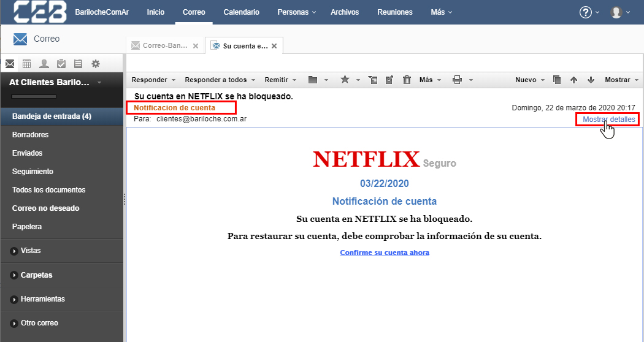Expand the Otro correo section
This screenshot has width=644, height=342.
14,323
